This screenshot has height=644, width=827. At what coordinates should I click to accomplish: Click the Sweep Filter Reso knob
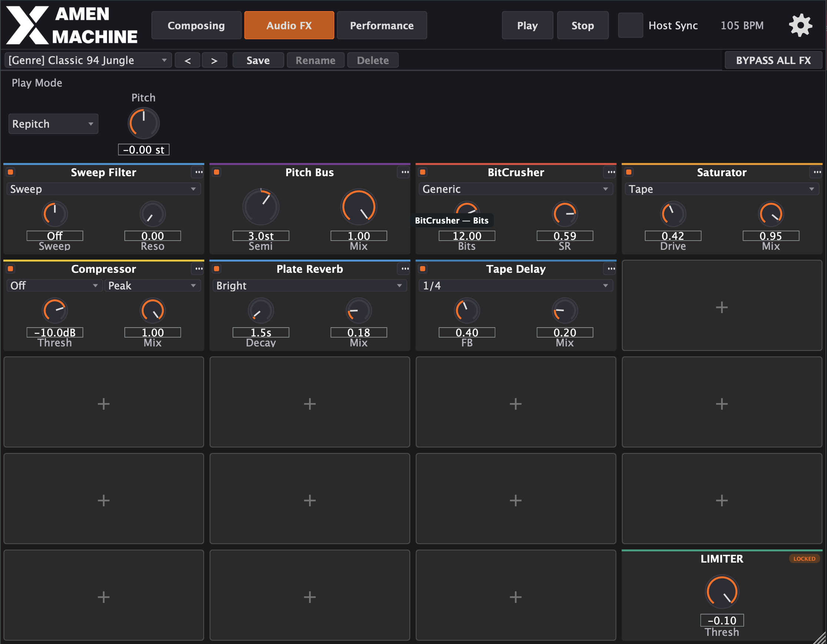click(x=153, y=214)
